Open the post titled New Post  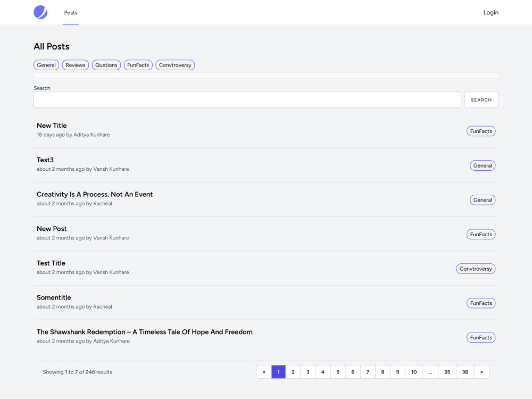pyautogui.click(x=52, y=229)
